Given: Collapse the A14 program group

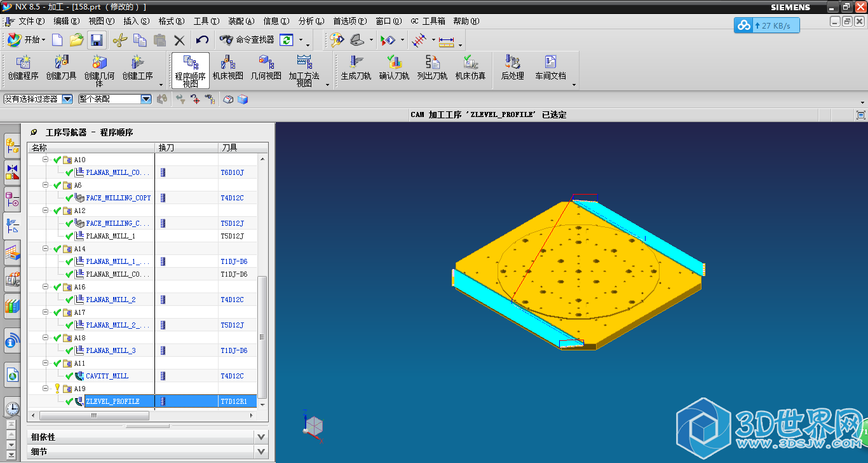Looking at the screenshot, I should [46, 249].
